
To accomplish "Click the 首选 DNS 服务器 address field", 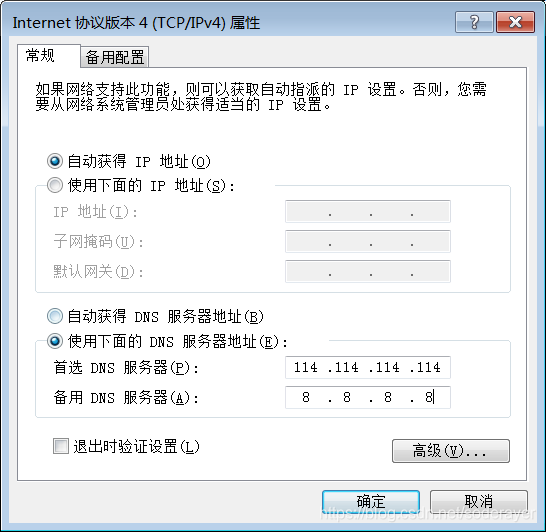I will pyautogui.click(x=368, y=367).
